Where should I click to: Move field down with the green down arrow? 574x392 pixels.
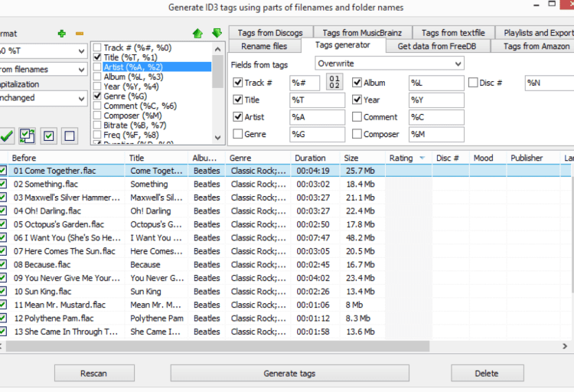point(217,34)
